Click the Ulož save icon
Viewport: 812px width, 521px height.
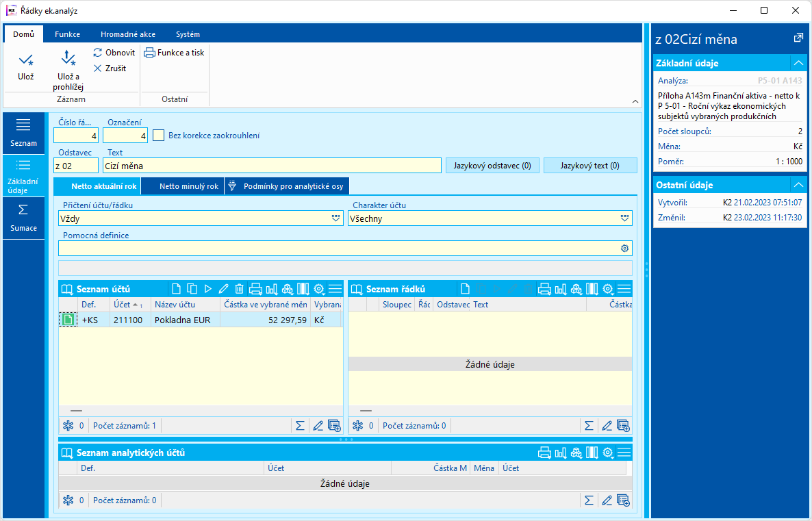pos(25,60)
